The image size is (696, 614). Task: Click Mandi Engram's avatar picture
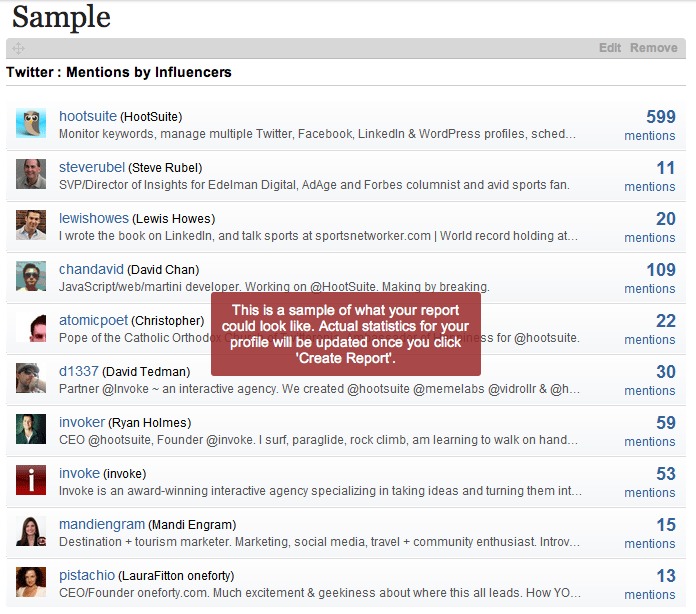(x=31, y=531)
